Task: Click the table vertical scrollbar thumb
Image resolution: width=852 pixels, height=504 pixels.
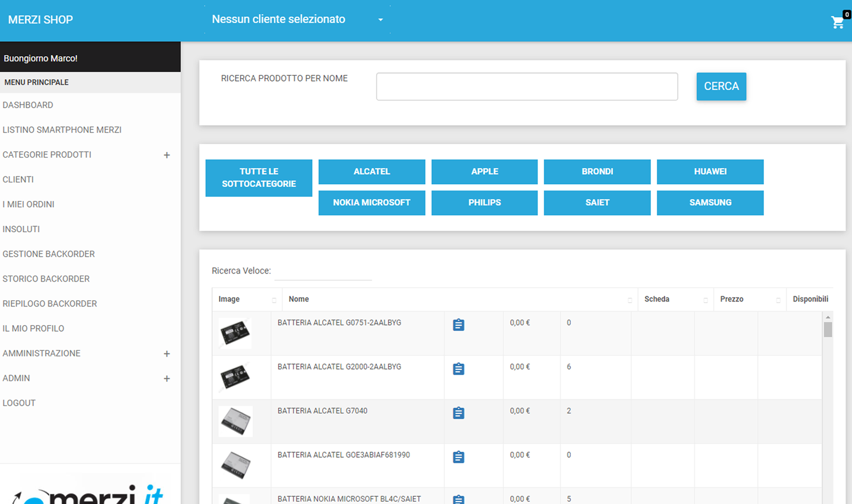Action: [x=828, y=330]
